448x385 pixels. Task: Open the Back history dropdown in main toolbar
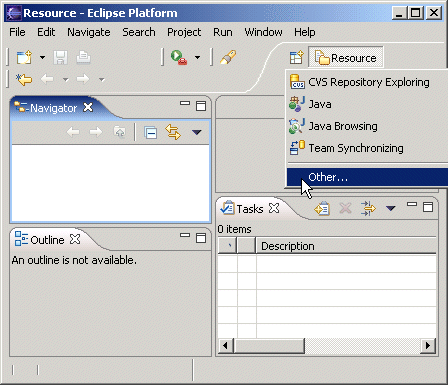(66, 80)
